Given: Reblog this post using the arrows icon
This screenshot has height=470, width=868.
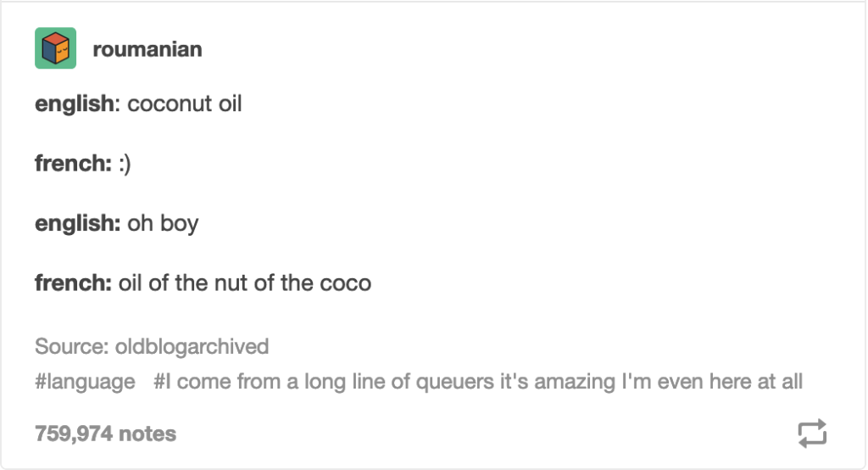Looking at the screenshot, I should pos(811,434).
